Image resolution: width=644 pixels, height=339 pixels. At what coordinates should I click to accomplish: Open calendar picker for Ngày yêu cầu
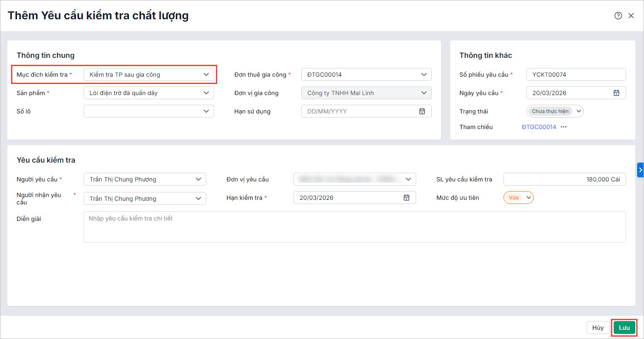tap(616, 93)
